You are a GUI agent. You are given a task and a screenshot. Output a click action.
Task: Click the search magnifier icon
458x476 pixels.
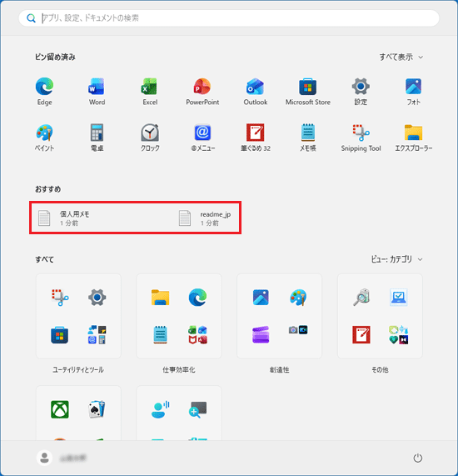coord(31,18)
